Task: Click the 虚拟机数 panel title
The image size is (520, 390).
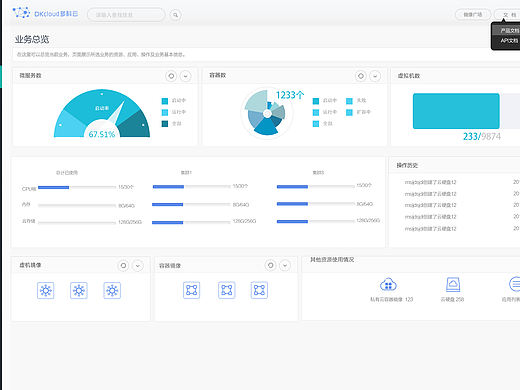Action: (409, 76)
